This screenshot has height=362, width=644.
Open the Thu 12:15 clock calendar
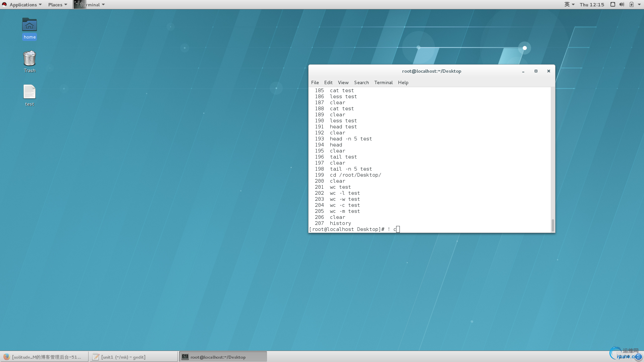pyautogui.click(x=592, y=4)
